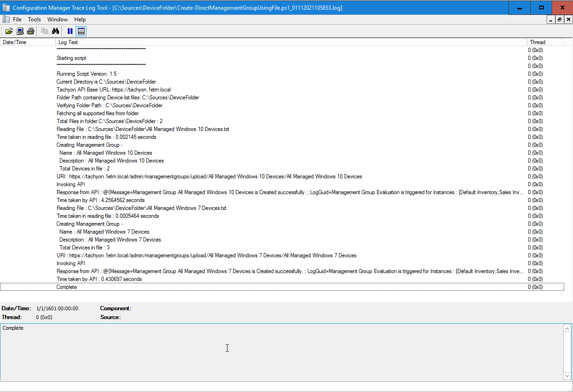
Task: Select the 'Starting script' log line
Action: click(x=72, y=58)
